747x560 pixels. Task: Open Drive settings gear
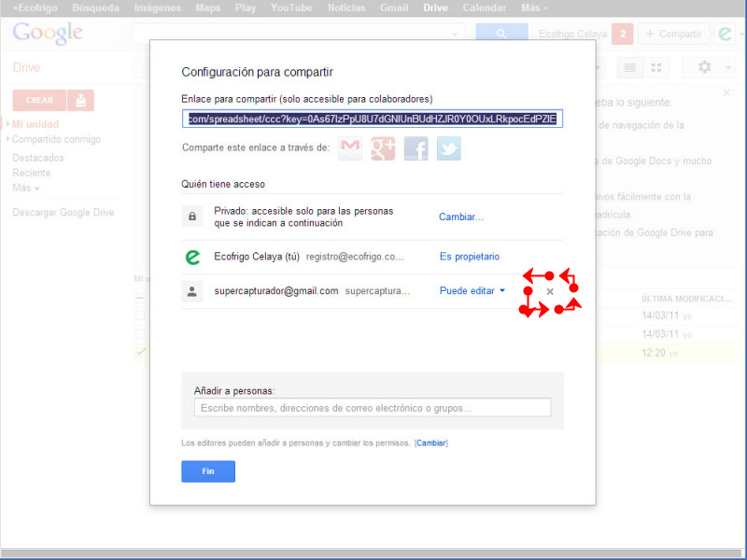click(705, 67)
